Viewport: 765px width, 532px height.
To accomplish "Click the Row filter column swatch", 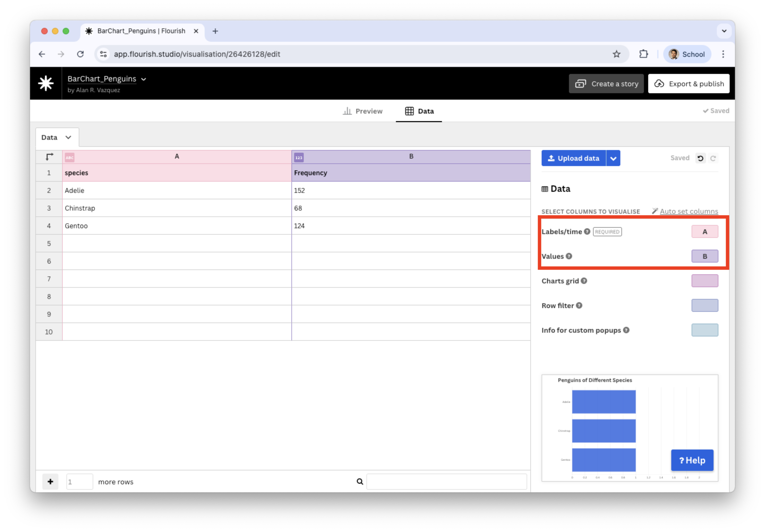I will 705,305.
